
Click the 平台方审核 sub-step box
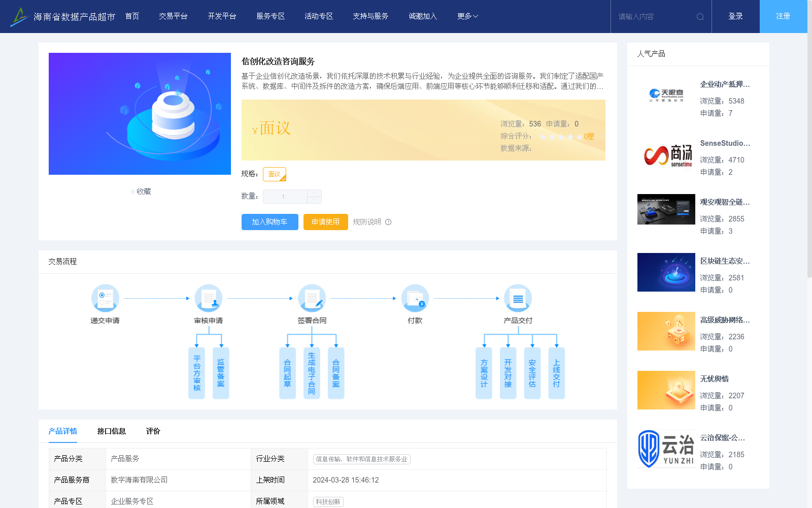point(196,373)
